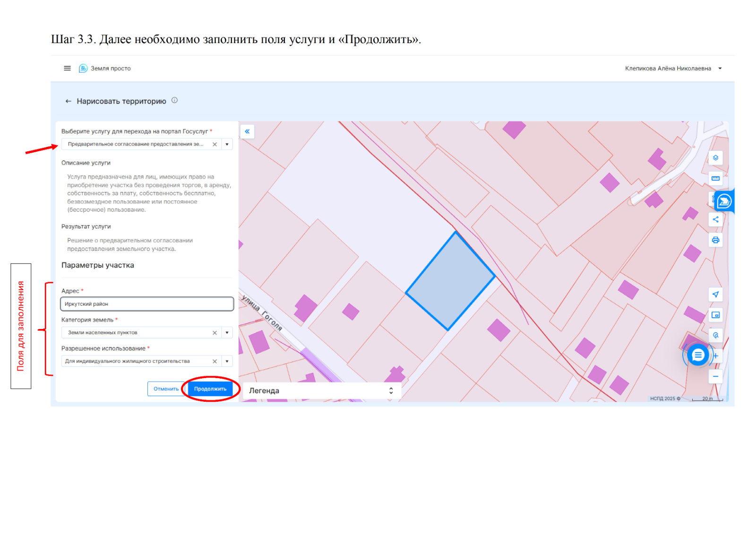The width and height of the screenshot is (756, 535).
Task: Open the chat assistant bubble
Action: [x=698, y=355]
